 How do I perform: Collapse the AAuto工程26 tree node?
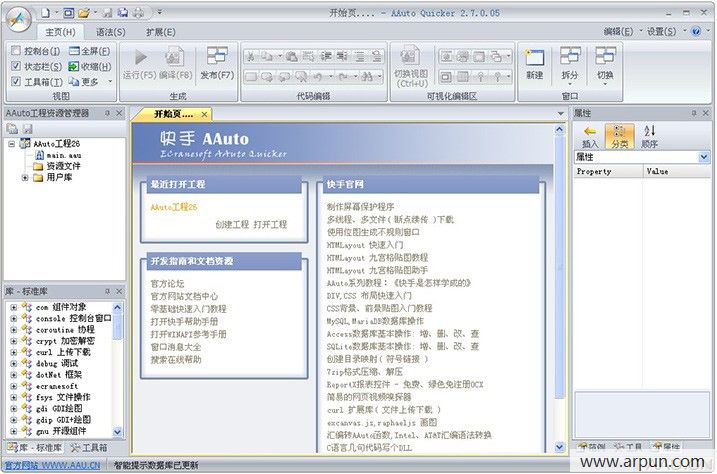pos(11,144)
